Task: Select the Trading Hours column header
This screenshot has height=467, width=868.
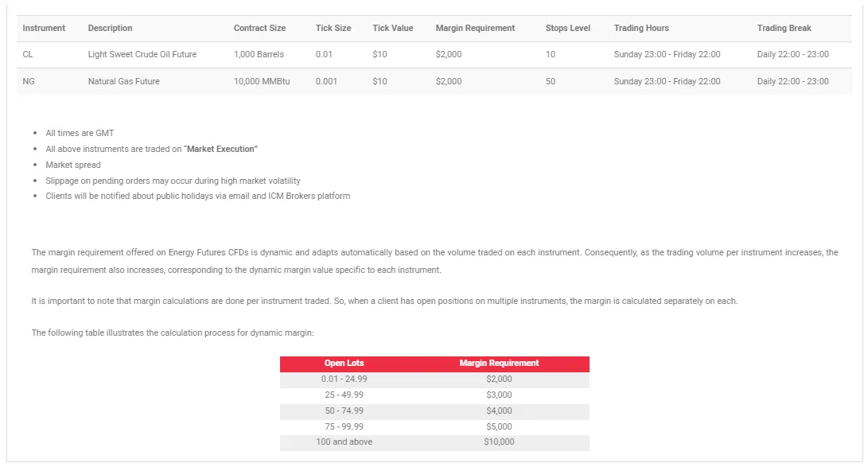Action: (640, 28)
